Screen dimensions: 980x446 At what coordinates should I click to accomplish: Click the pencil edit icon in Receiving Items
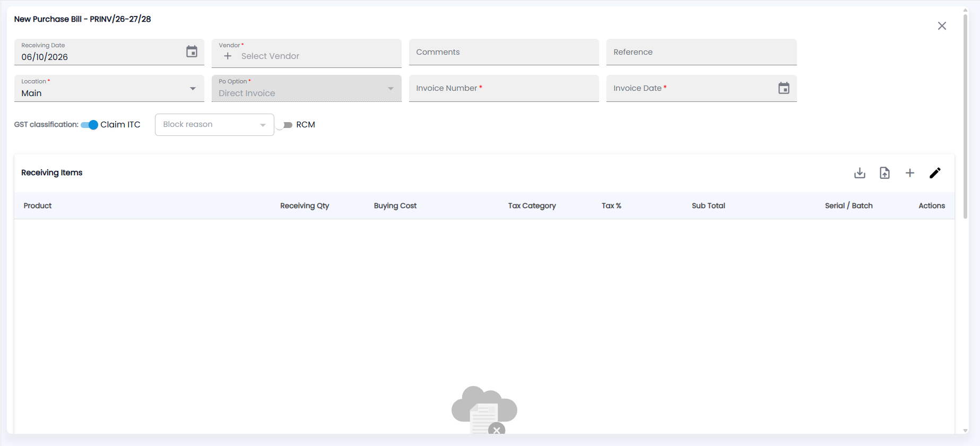click(x=935, y=173)
